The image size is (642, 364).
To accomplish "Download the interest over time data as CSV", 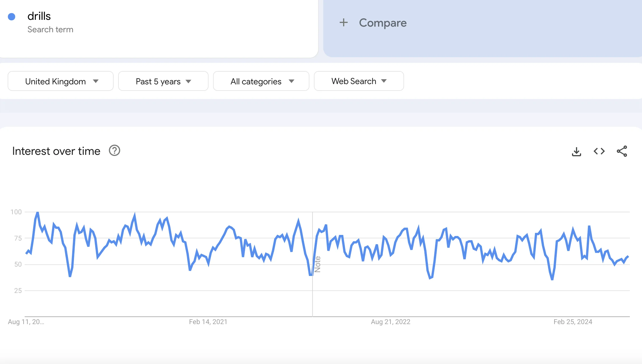I will tap(576, 151).
